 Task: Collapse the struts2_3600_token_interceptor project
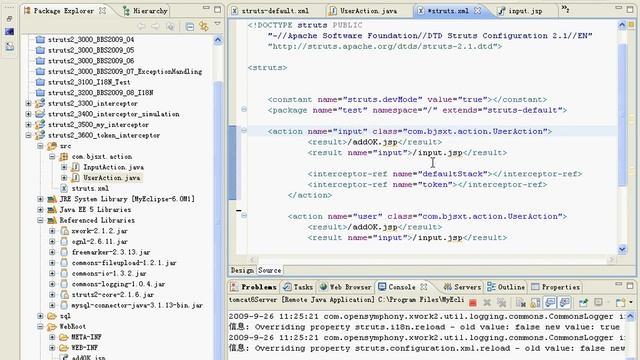[29, 135]
